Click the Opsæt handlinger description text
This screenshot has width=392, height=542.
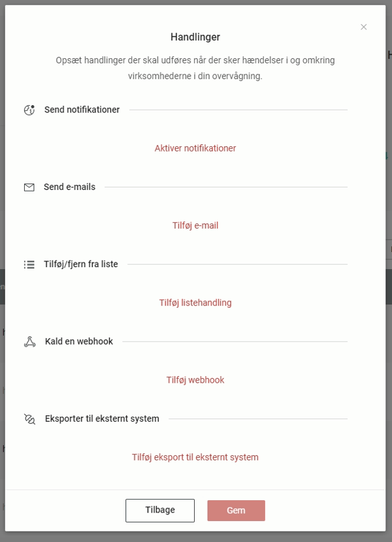195,68
